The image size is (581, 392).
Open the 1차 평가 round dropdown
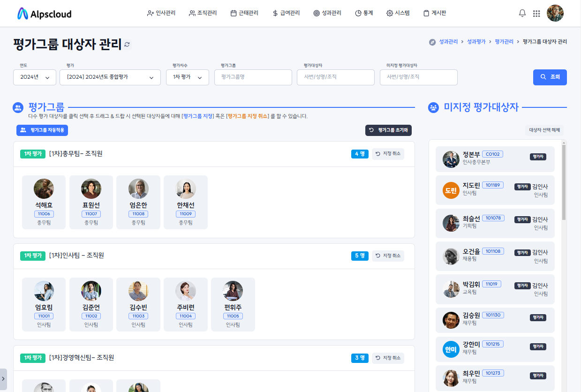188,77
